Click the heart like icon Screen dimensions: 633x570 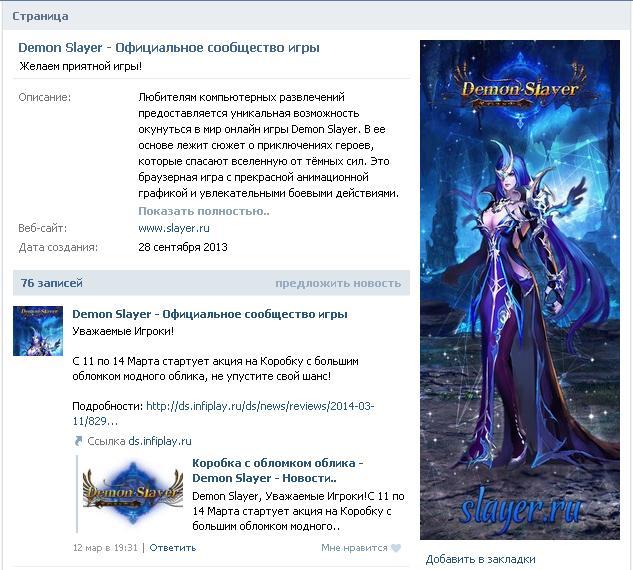[396, 548]
